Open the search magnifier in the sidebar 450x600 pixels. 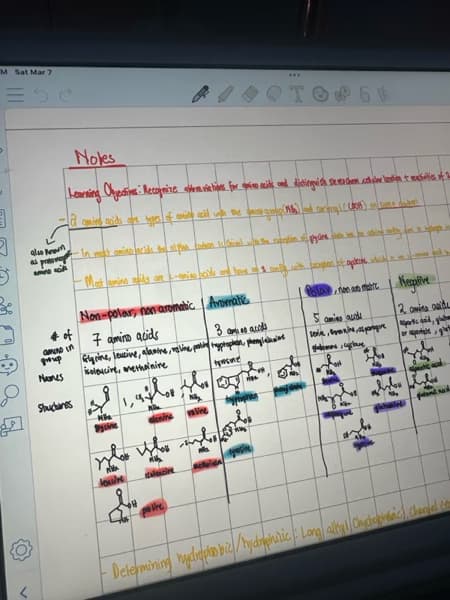(x=10, y=395)
